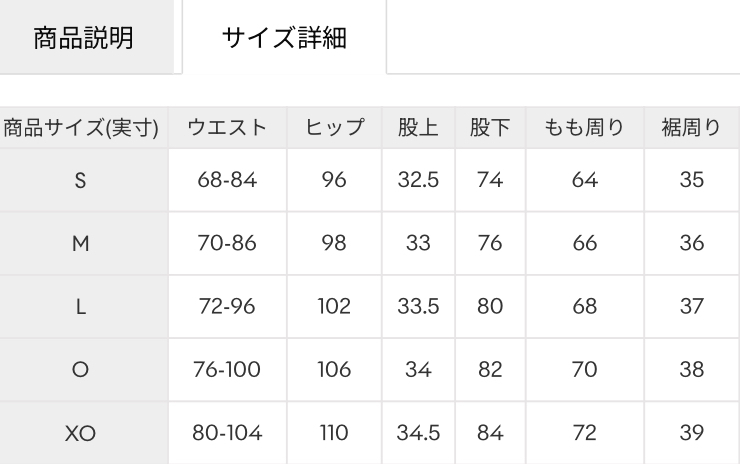740x464 pixels.
Task: Select the S size row label
Action: [81, 181]
